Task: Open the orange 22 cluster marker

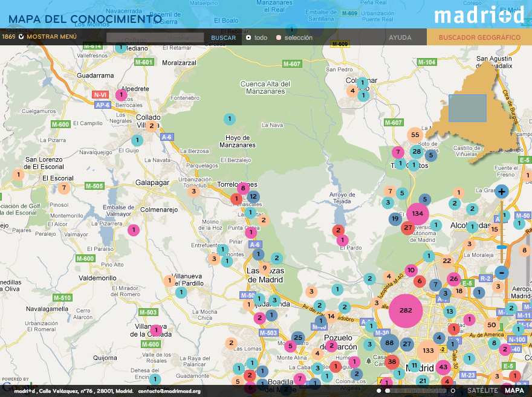Action: (x=447, y=260)
